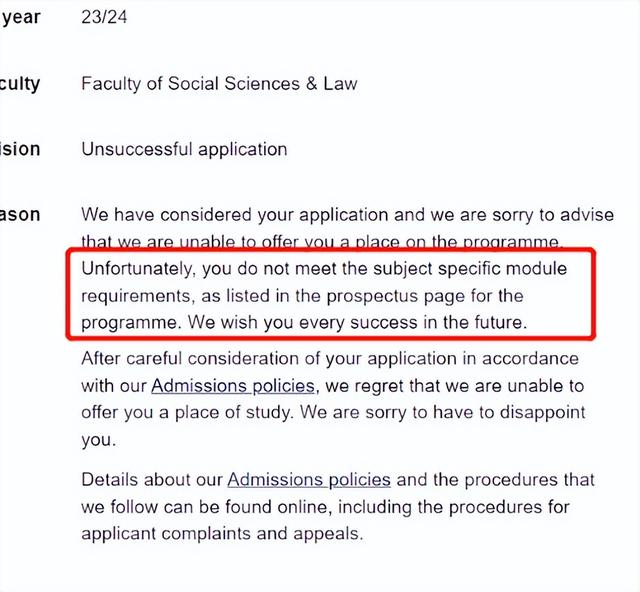Click the "Unsuccessful application" decision text
The image size is (640, 592).
(x=184, y=149)
